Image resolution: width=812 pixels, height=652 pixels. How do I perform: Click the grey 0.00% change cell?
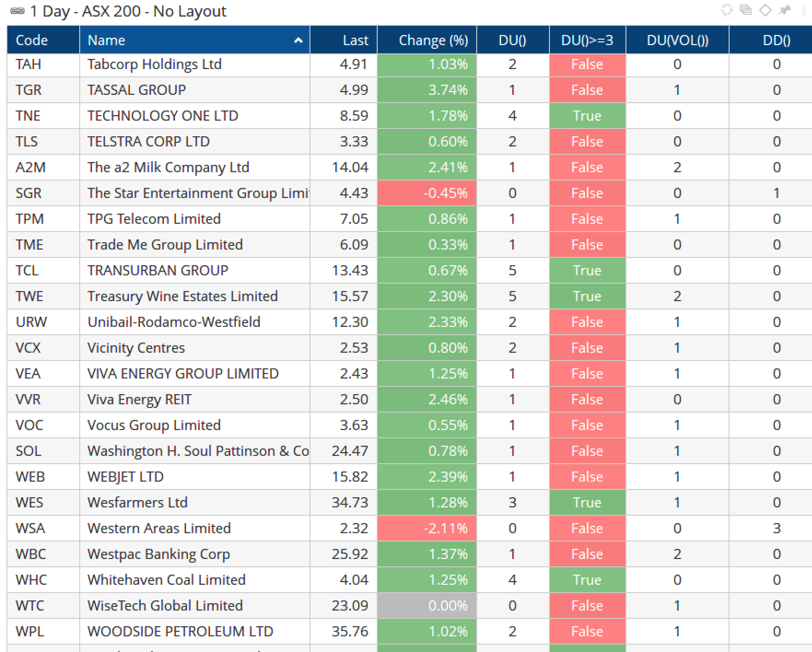427,605
